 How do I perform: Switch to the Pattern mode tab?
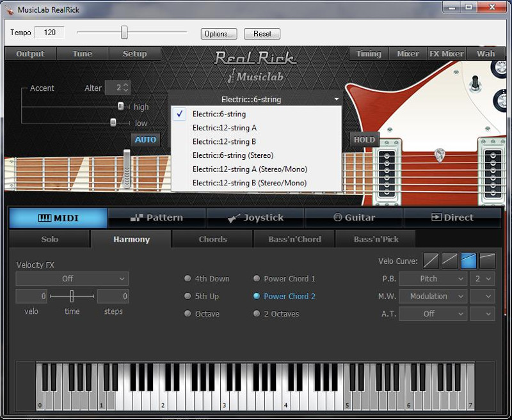click(157, 218)
